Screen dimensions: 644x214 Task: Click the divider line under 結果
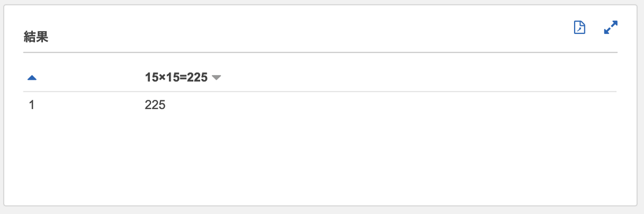tap(320, 52)
